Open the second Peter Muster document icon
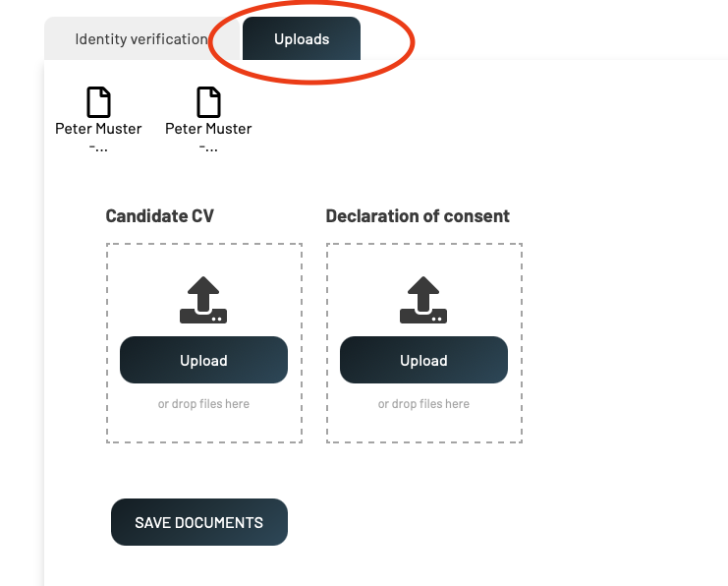Screen dimensions: 728x586 [x=208, y=102]
